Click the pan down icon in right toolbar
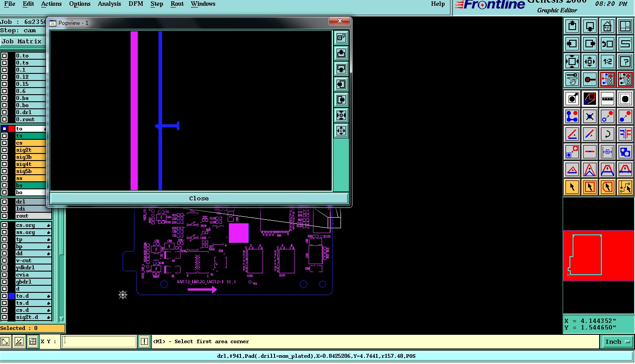The height and width of the screenshot is (364, 635). (590, 26)
